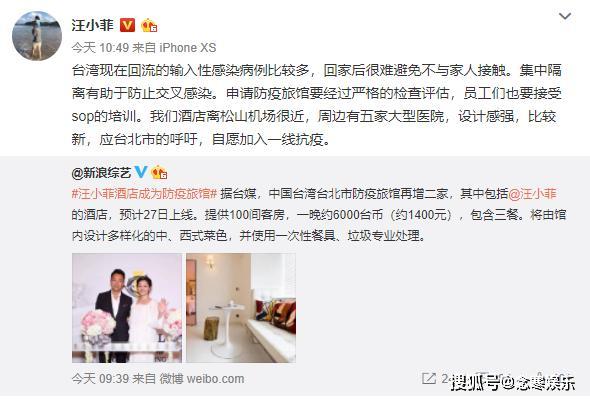Image resolution: width=590 pixels, height=400 pixels.
Task: Open the wedding couple photo thumbnail
Action: 127,308
